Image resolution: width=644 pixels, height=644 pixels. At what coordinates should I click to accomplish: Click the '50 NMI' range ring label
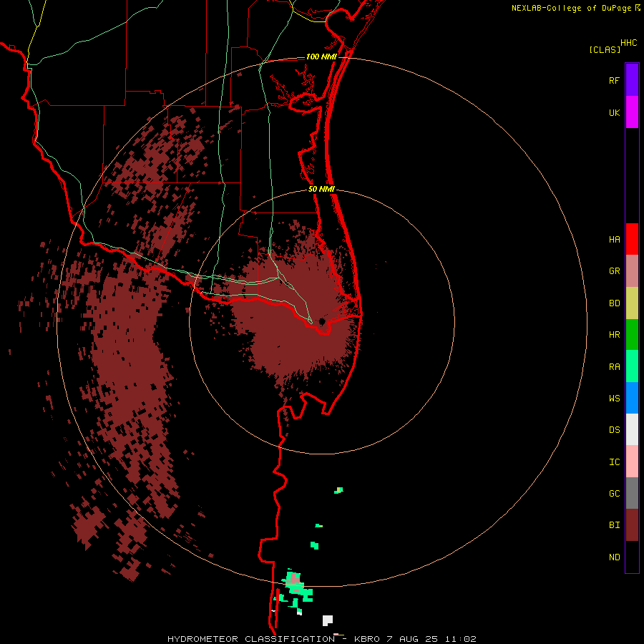(321, 190)
